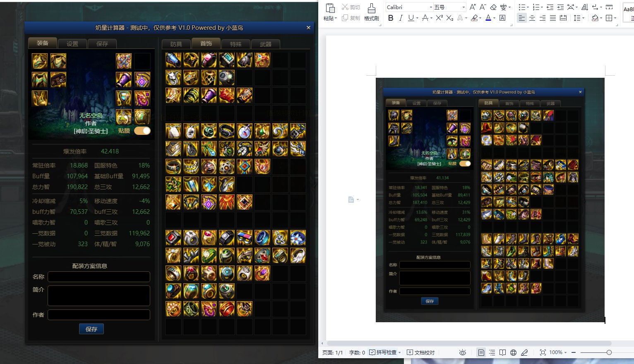The image size is (634, 364).
Task: Switch to the 防具 tab
Action: click(x=176, y=44)
